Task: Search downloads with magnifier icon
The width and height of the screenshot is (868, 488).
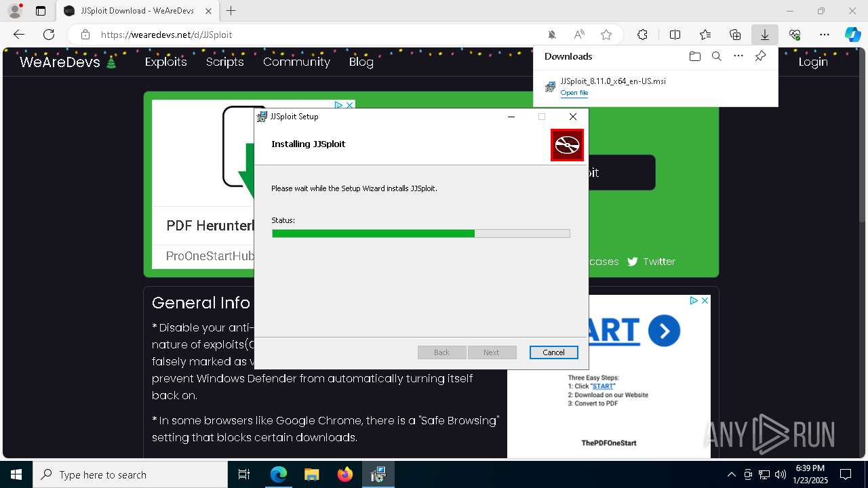Action: click(x=716, y=56)
